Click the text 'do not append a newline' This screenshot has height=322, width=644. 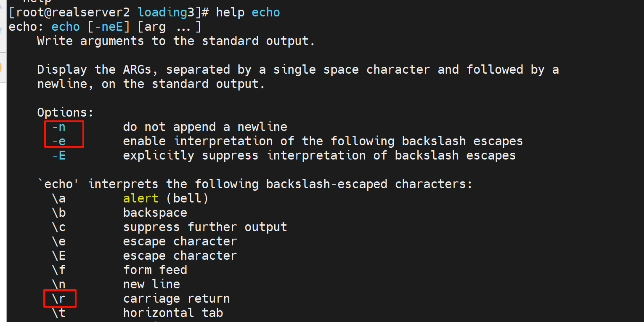tap(205, 127)
